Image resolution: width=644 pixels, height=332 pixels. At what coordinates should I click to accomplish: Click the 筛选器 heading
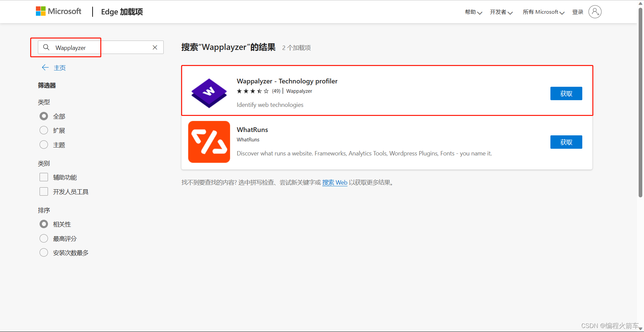pyautogui.click(x=47, y=85)
